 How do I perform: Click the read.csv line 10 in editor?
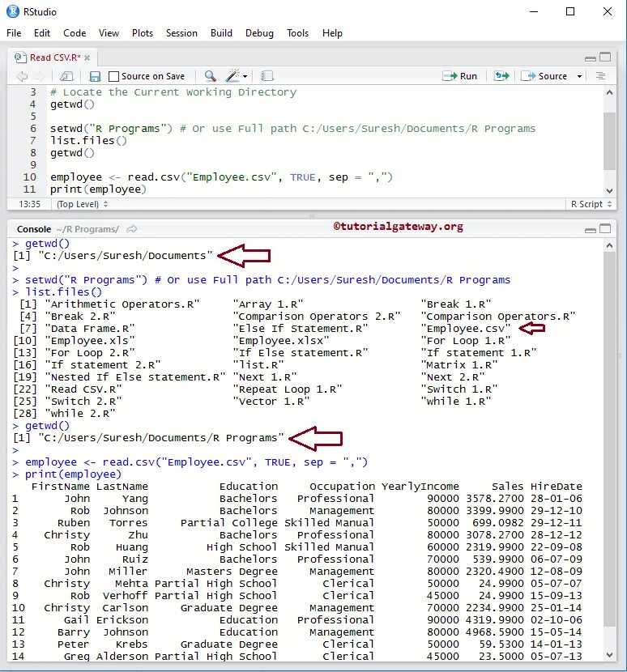click(x=221, y=177)
